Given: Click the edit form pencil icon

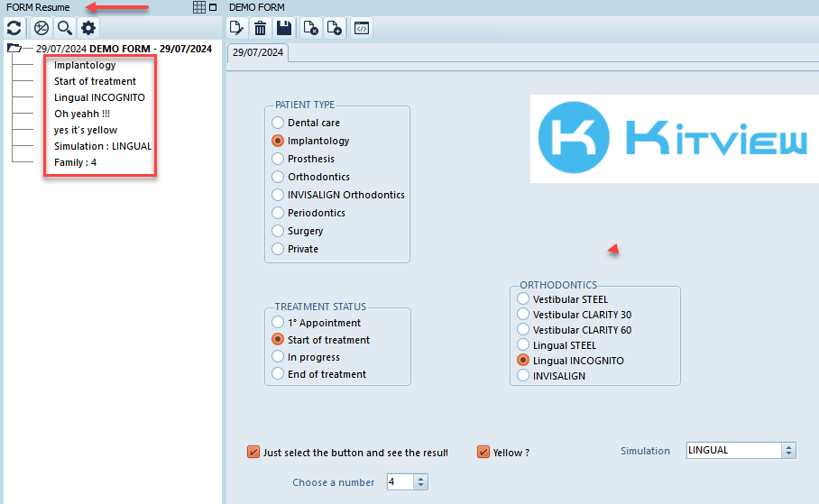Looking at the screenshot, I should pyautogui.click(x=237, y=28).
